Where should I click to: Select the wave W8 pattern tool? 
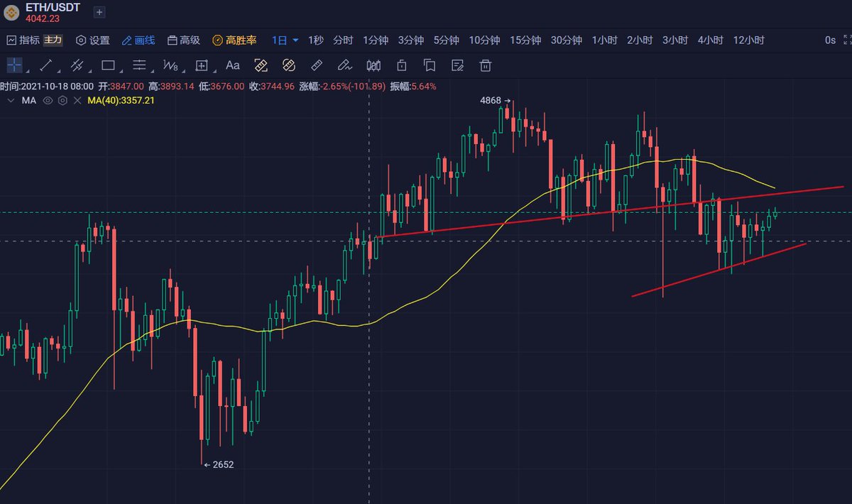coord(170,65)
